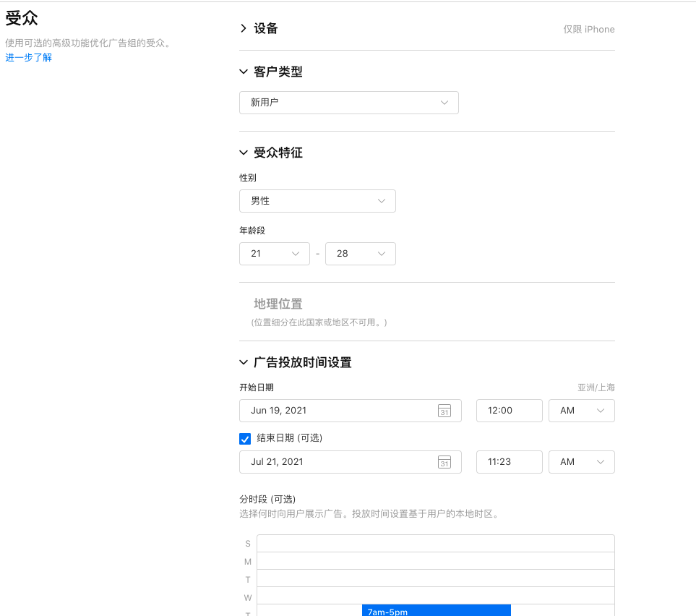The height and width of the screenshot is (616, 696).
Task: Expand the 设备 section chevron
Action: point(244,28)
